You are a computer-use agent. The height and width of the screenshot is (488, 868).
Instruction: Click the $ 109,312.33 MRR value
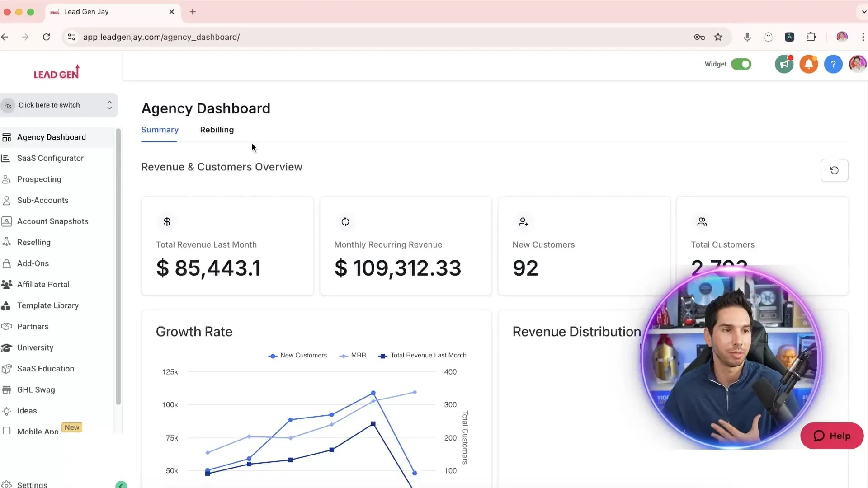pos(397,268)
